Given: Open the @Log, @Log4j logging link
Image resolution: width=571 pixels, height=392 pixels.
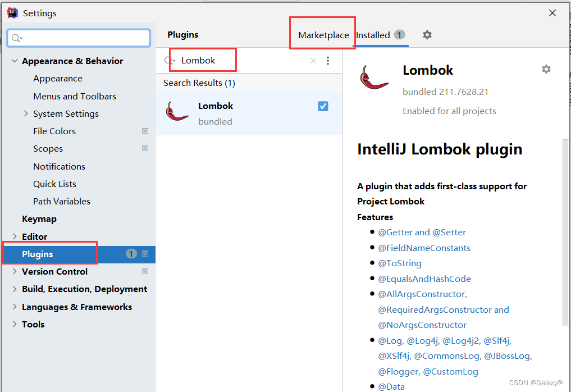Looking at the screenshot, I should tap(445, 341).
